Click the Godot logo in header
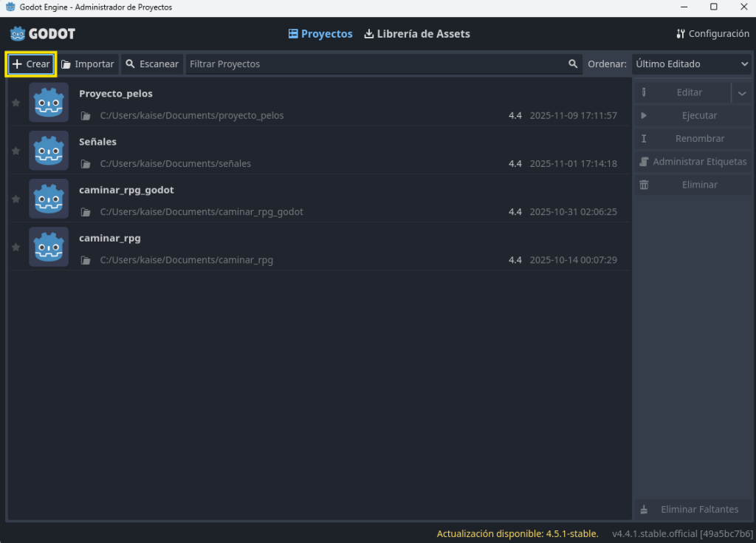 click(x=43, y=34)
